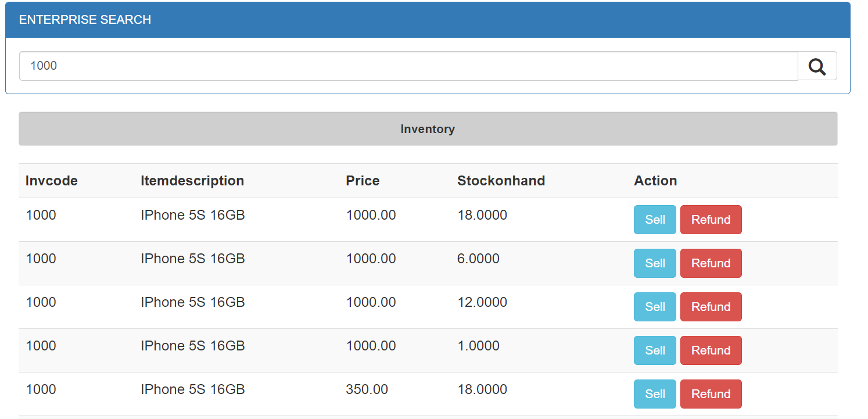
Task: Hit Refund for the row with 1.0000 stock
Action: 710,350
